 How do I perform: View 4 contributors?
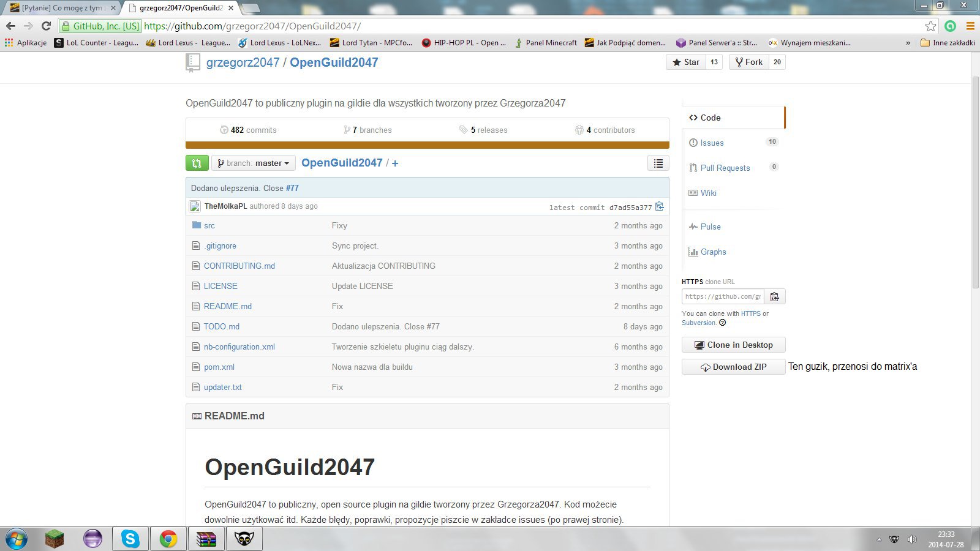click(x=605, y=130)
